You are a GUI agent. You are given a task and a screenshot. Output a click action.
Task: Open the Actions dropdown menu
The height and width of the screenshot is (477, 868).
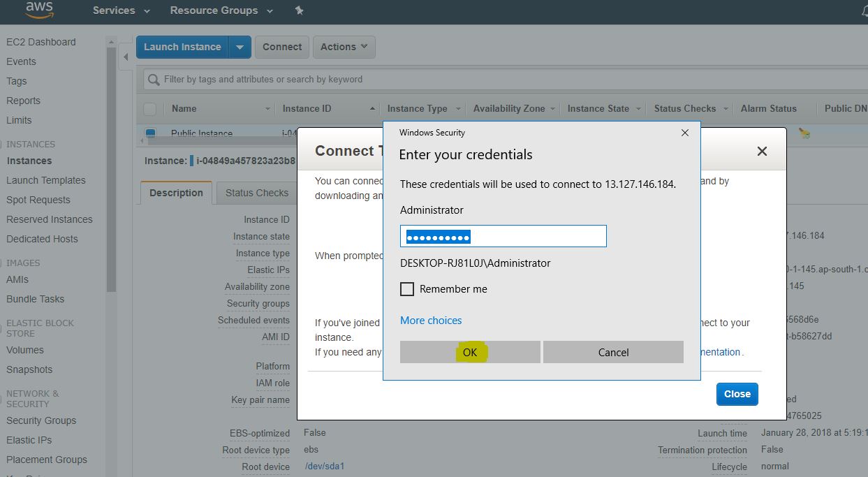[x=344, y=47]
